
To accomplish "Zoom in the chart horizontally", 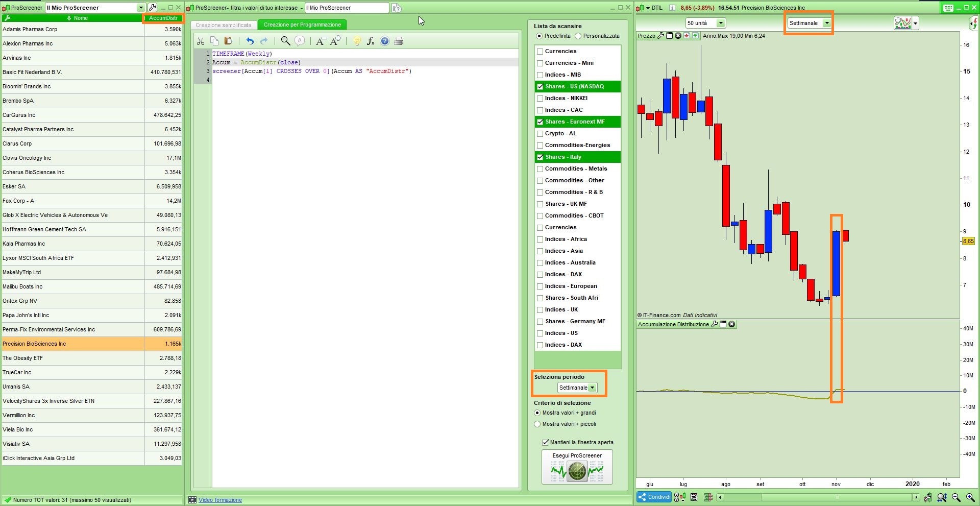I will point(970,497).
